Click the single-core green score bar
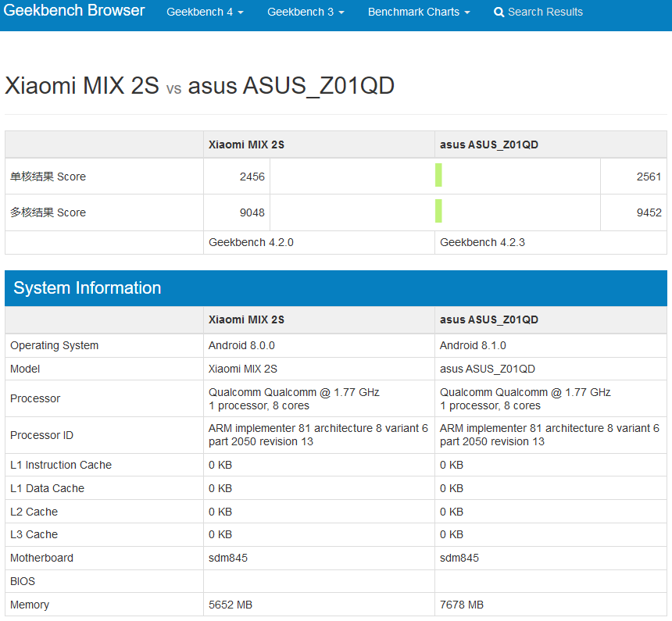The width and height of the screenshot is (672, 621). (438, 175)
